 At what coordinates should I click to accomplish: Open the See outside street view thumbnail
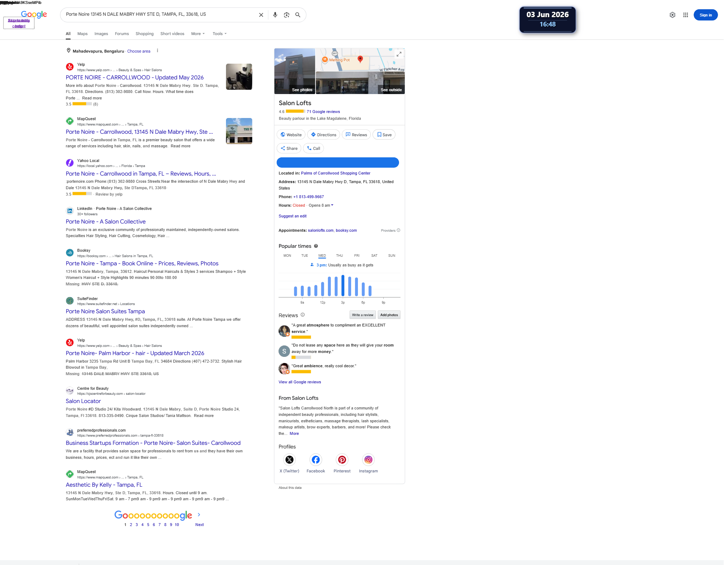point(360,83)
